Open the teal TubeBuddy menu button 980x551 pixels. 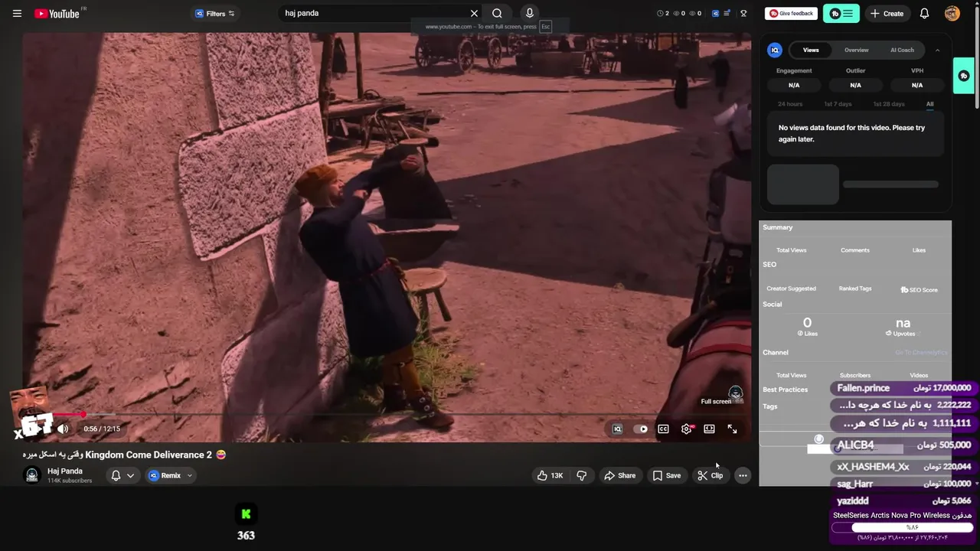[841, 13]
